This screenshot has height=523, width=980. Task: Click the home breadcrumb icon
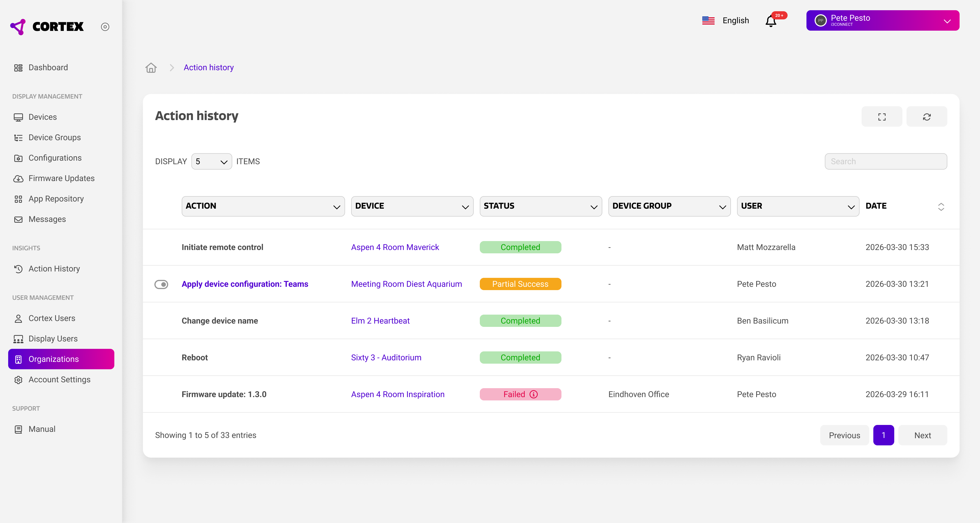point(151,68)
